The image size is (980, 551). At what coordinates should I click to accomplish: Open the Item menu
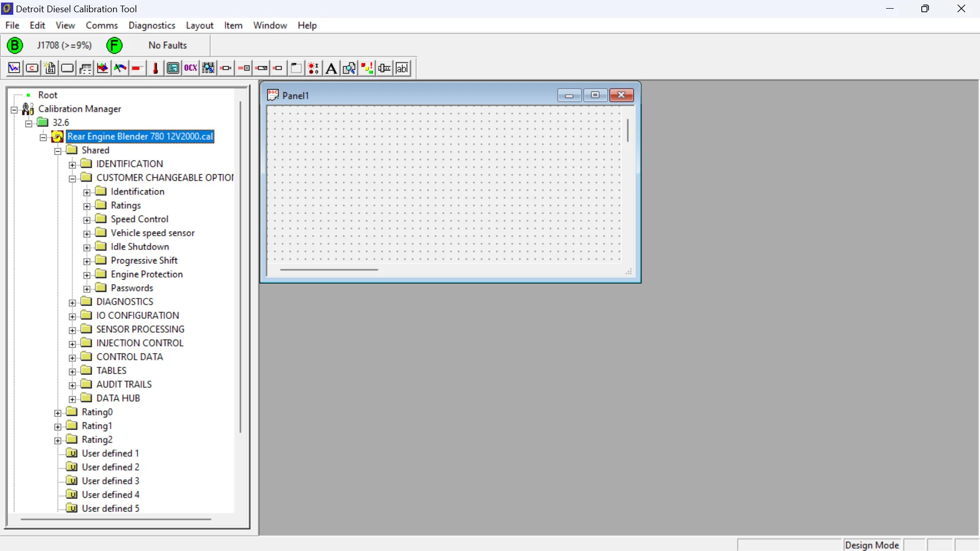pyautogui.click(x=233, y=26)
